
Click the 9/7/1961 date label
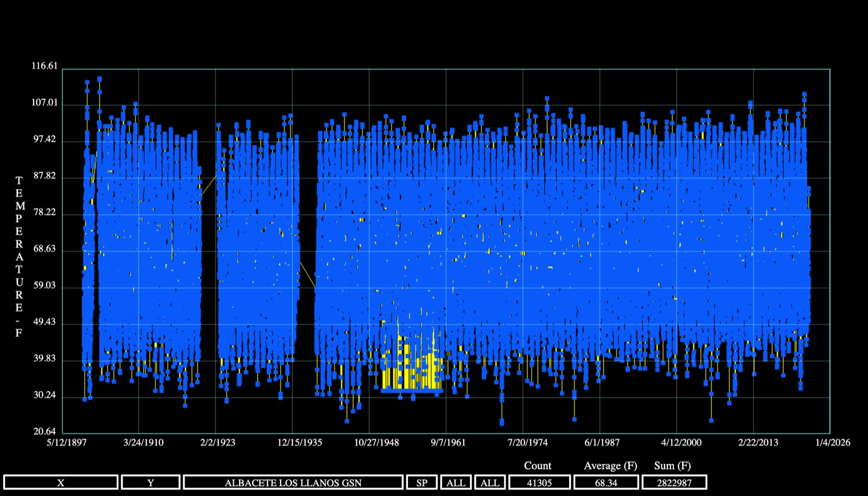[x=448, y=442]
